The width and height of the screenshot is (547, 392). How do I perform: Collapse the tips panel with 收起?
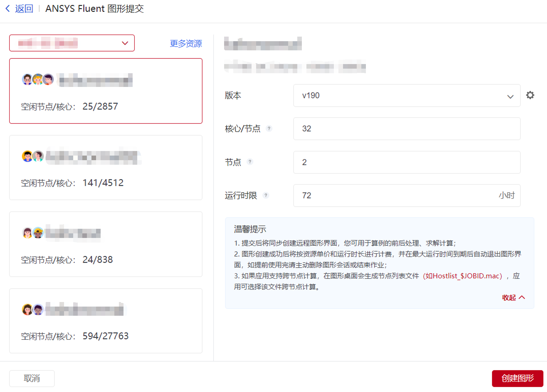[x=513, y=297]
